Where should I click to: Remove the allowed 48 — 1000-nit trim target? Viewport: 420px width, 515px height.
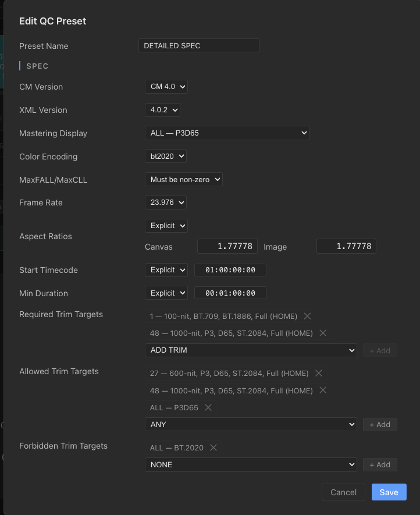tap(323, 390)
